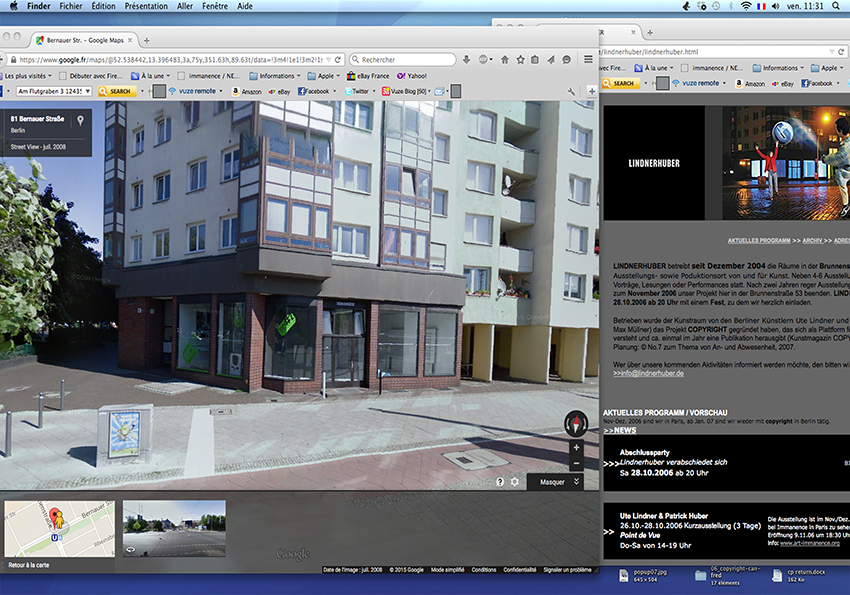Image resolution: width=850 pixels, height=595 pixels.
Task: Click eBay shortcut in the front window toolbar
Action: pos(280,92)
